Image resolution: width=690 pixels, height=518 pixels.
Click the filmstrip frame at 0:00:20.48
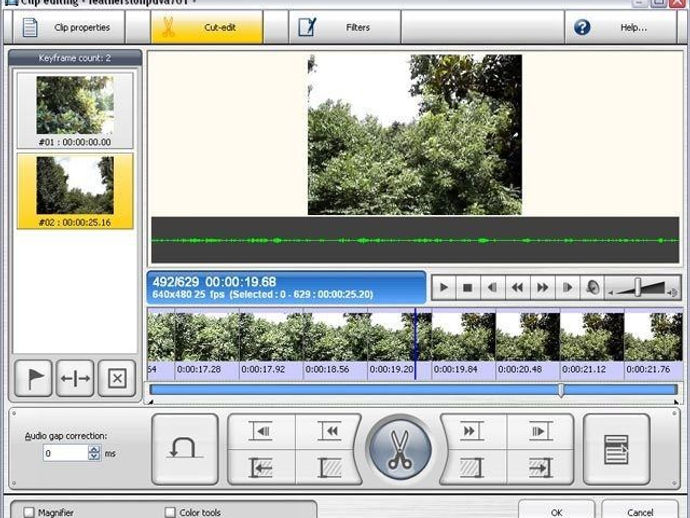[528, 337]
